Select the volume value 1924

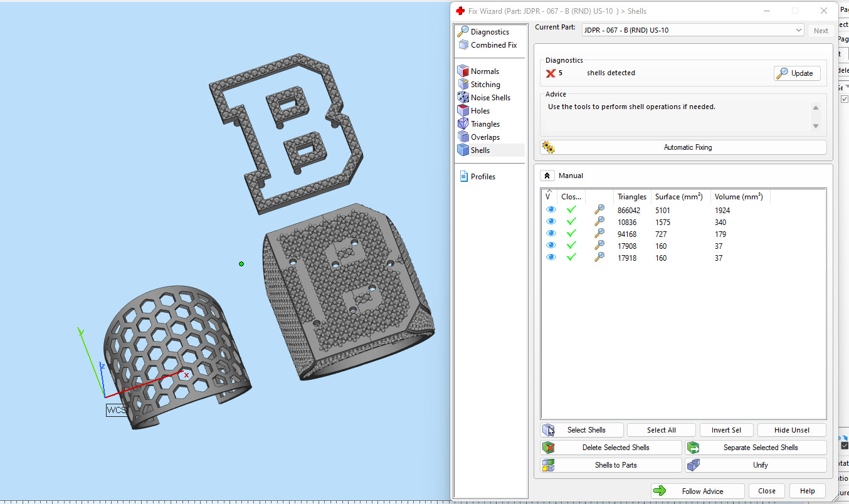[722, 211]
